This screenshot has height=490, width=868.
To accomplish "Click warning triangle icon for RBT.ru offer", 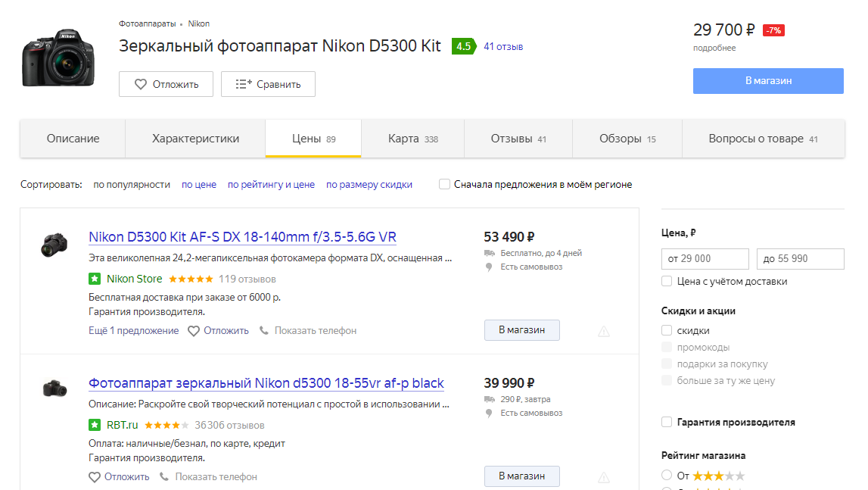I will click(604, 477).
